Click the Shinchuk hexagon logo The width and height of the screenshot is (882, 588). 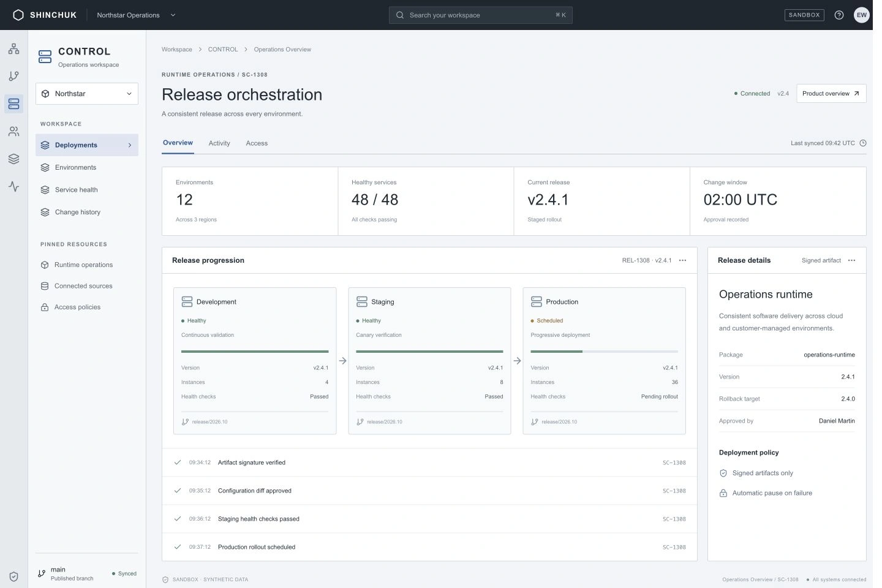pyautogui.click(x=18, y=15)
